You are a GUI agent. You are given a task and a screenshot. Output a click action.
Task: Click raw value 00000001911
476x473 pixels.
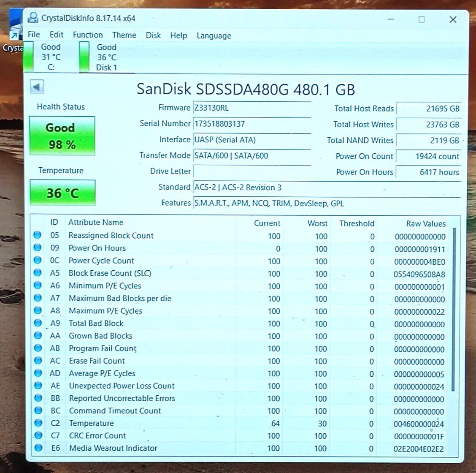pos(420,250)
